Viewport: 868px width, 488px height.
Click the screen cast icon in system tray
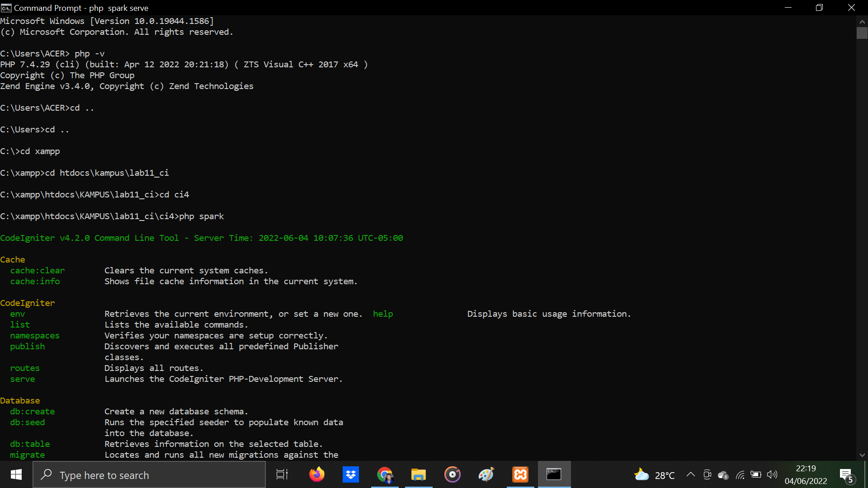click(707, 474)
